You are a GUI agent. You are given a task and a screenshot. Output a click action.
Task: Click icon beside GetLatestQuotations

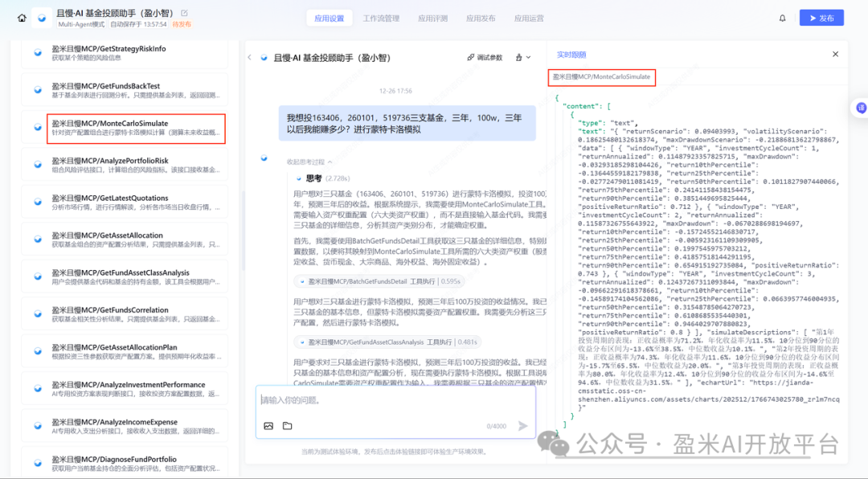[38, 202]
